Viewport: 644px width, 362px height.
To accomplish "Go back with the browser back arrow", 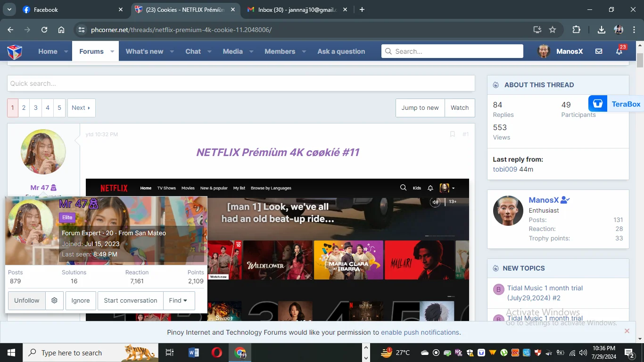I will pos(10,30).
